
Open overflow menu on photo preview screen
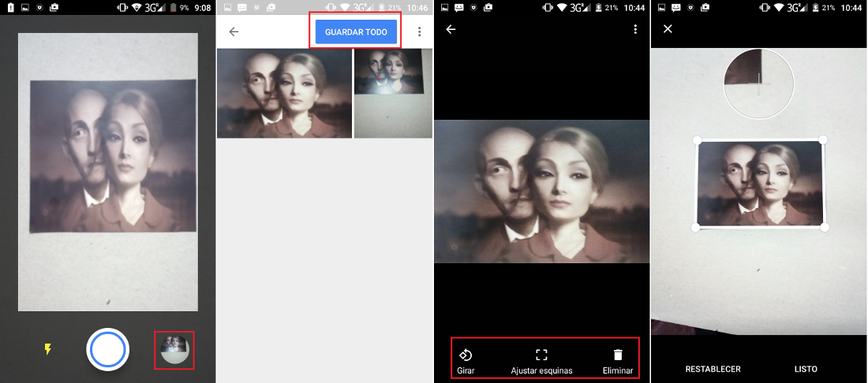coord(635,29)
